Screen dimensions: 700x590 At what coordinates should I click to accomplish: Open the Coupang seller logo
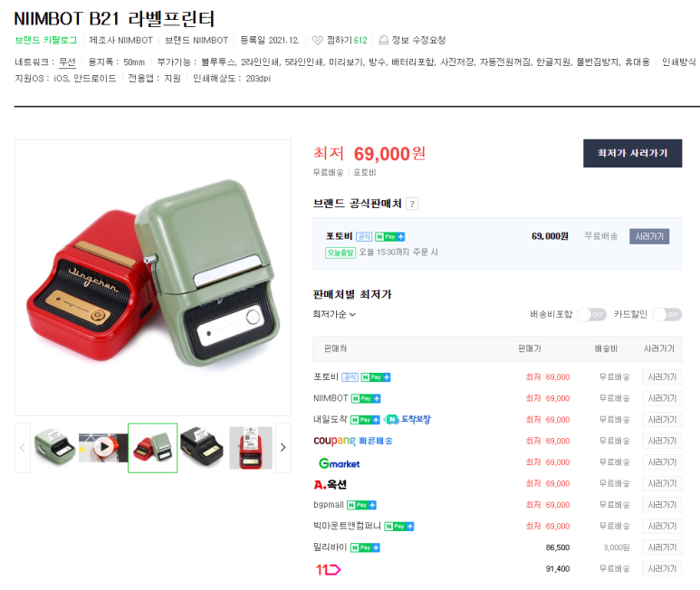click(334, 441)
